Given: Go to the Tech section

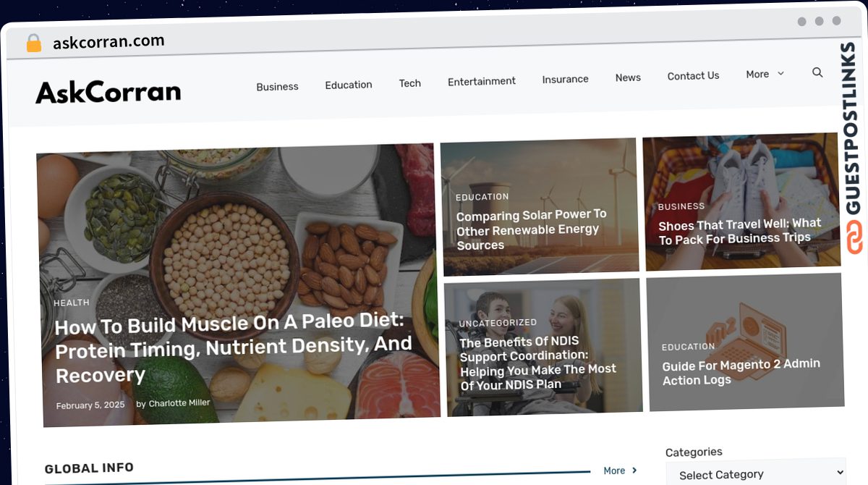Looking at the screenshot, I should (x=410, y=83).
